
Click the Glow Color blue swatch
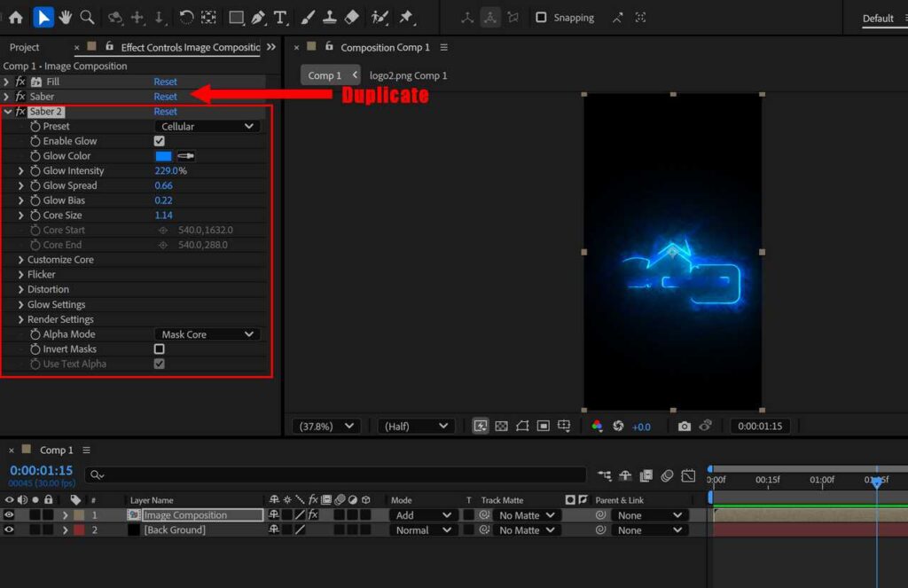click(x=163, y=156)
